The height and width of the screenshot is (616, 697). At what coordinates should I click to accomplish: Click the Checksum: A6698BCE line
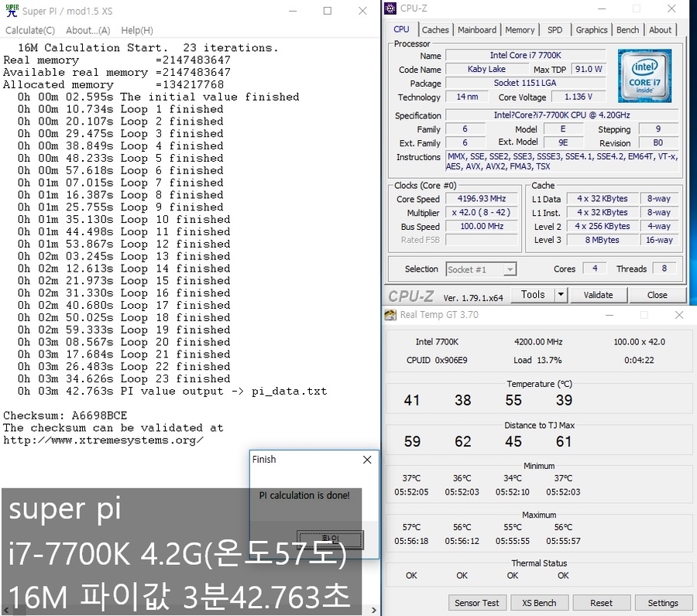(65, 416)
